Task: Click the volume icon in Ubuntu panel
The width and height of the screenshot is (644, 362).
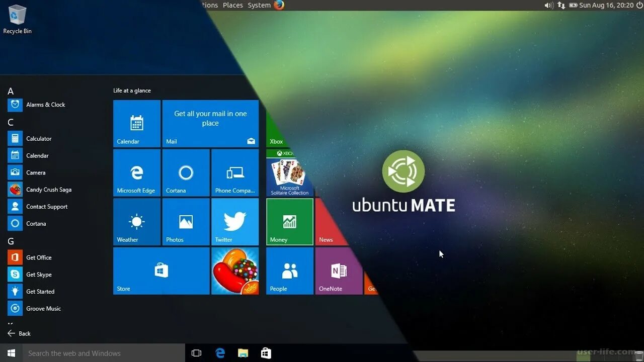Action: click(x=548, y=5)
